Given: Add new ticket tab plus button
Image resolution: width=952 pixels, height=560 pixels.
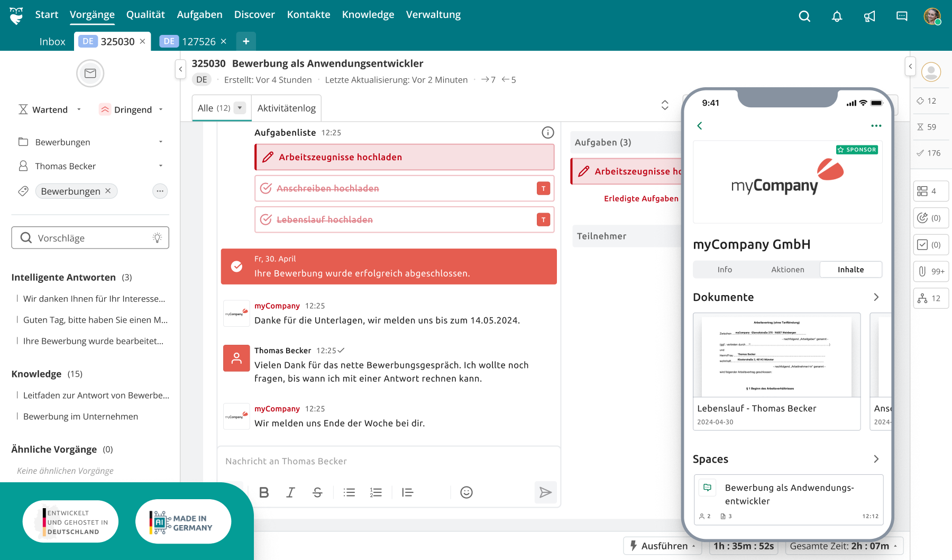Looking at the screenshot, I should pyautogui.click(x=246, y=41).
